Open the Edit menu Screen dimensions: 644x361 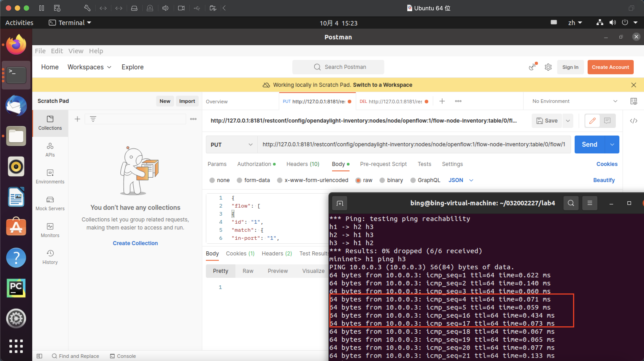pyautogui.click(x=57, y=51)
